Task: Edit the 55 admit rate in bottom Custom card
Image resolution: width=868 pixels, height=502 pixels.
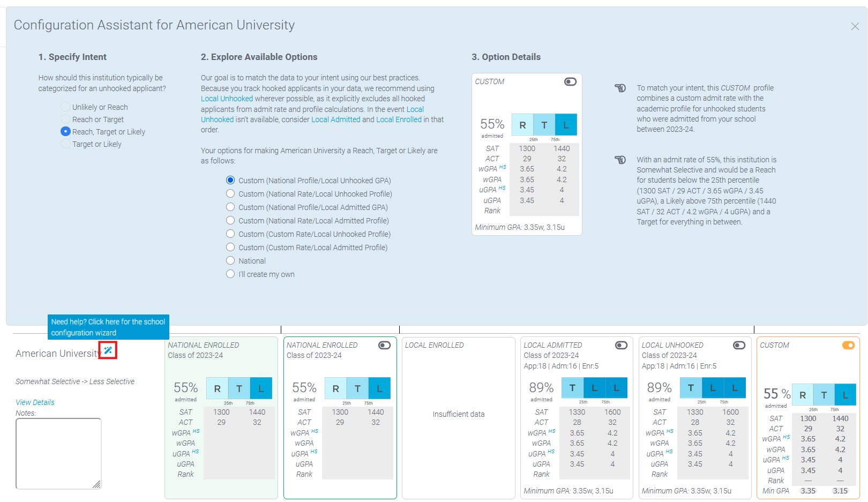Action: pos(771,394)
